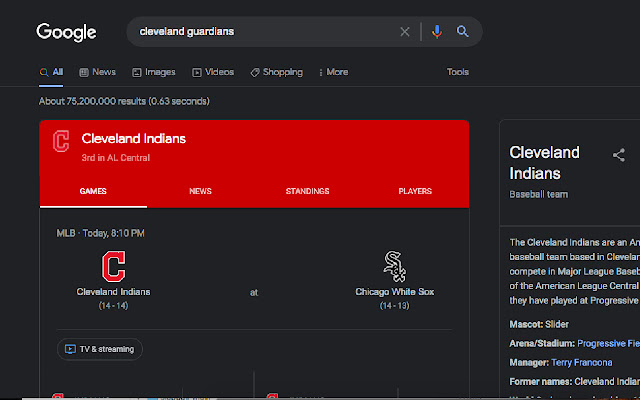Click the Chicago White Sox team logo
The height and width of the screenshot is (400, 640).
pyautogui.click(x=395, y=267)
